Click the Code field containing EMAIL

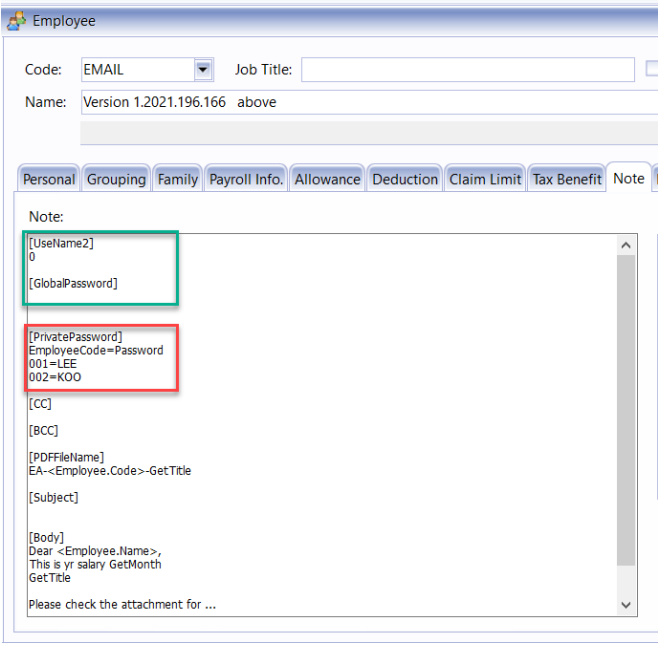(x=136, y=69)
